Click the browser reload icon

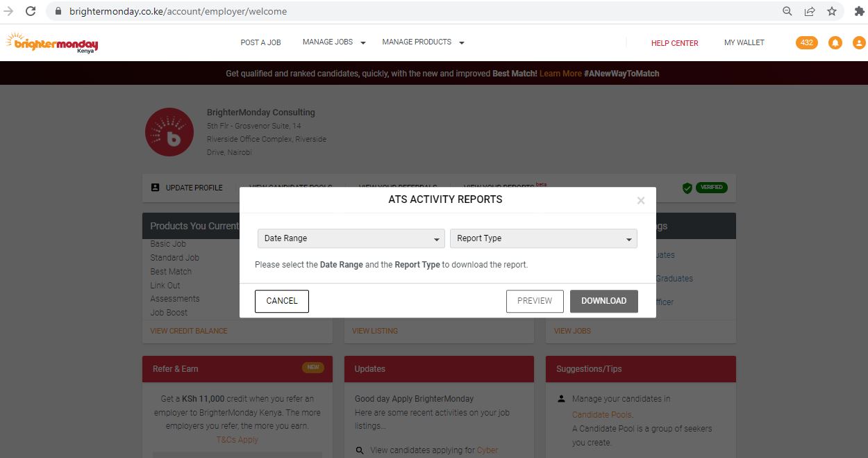coord(31,11)
